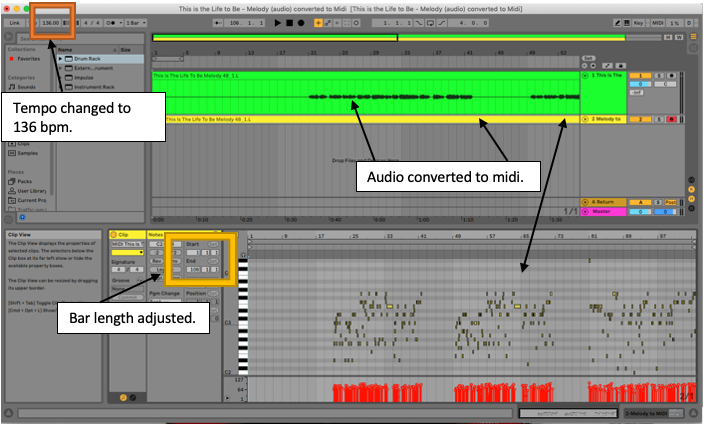Toggle the Punch-Out switch

pyautogui.click(x=441, y=23)
